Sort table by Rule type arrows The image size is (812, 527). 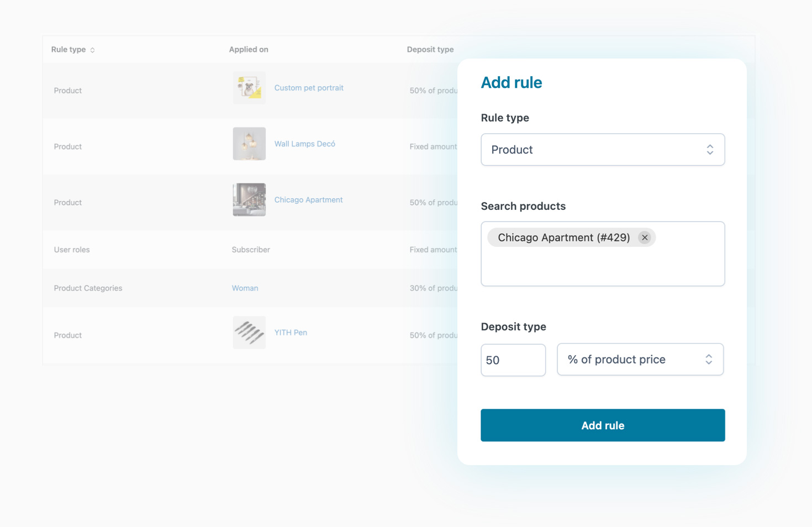click(92, 50)
